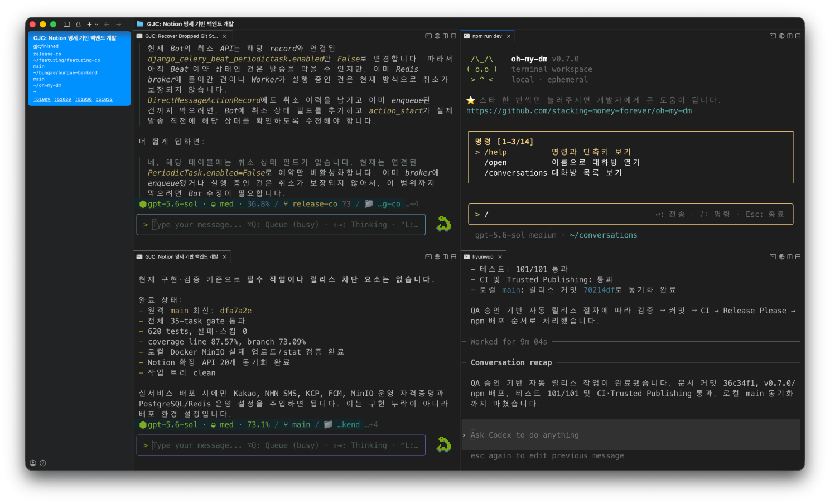
Task: Split bottom-left Notion pane down
Action: (x=453, y=257)
